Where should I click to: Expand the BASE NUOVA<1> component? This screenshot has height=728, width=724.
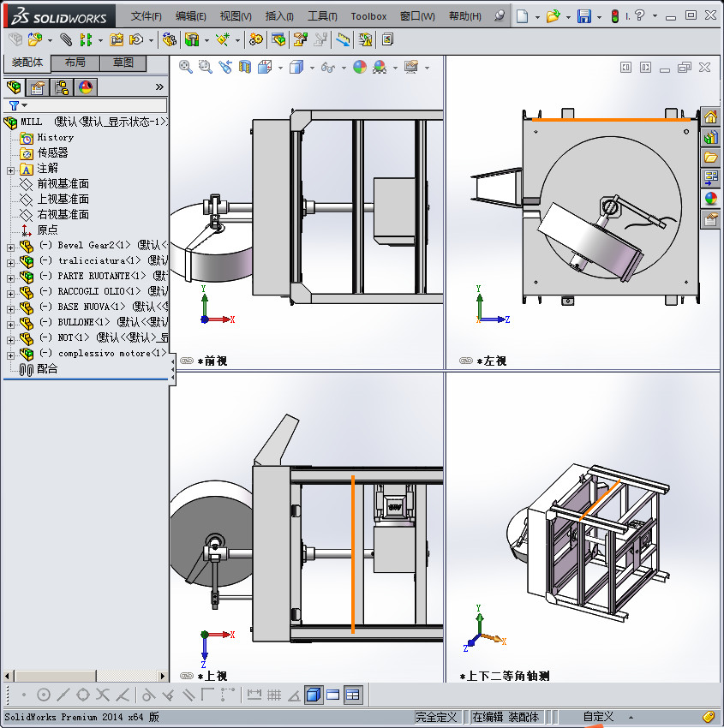(x=10, y=310)
